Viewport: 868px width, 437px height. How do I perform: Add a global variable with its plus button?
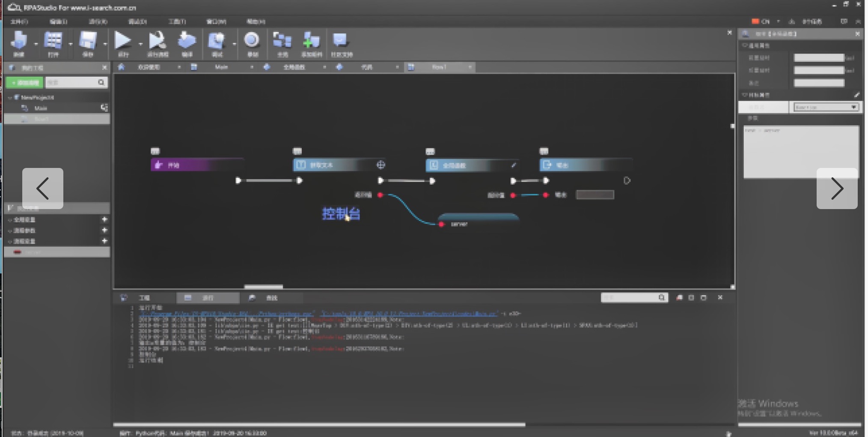104,219
